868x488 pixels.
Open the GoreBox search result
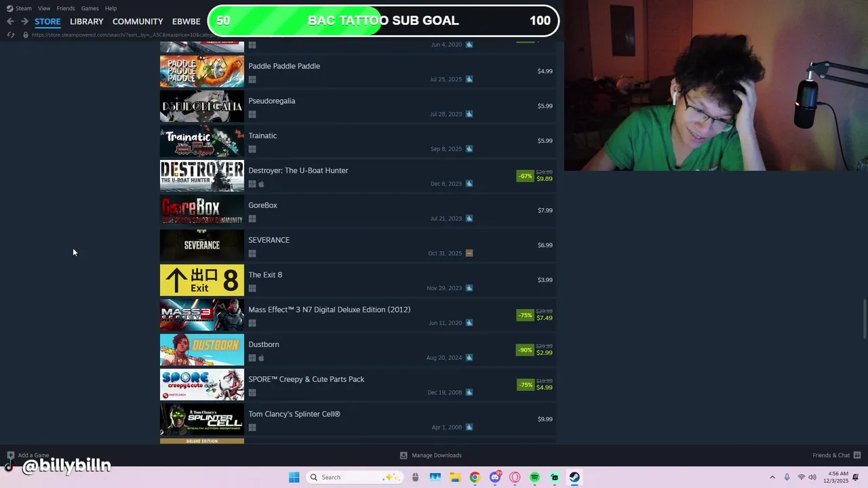coord(358,210)
